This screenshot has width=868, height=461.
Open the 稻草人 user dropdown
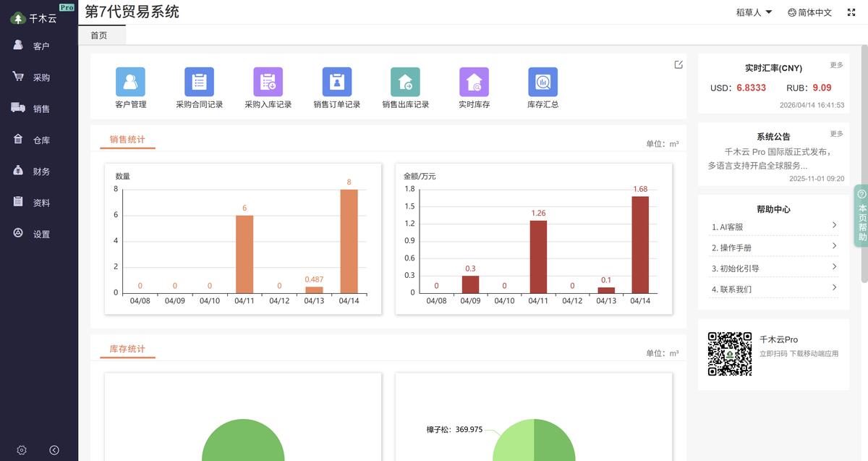coord(754,12)
